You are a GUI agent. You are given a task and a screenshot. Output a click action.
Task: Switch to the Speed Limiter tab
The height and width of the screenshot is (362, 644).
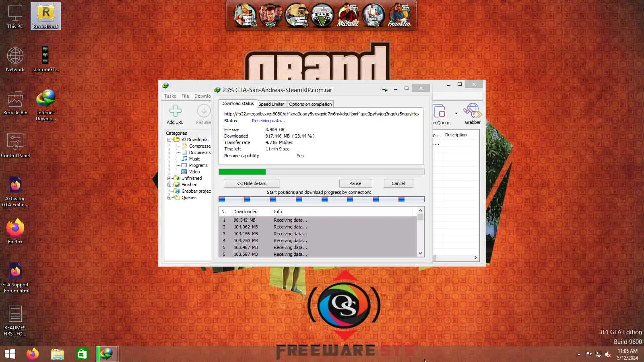pos(271,104)
